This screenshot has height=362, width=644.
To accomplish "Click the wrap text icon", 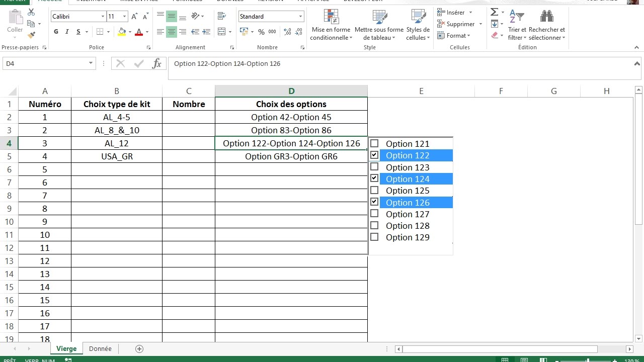I will (222, 17).
